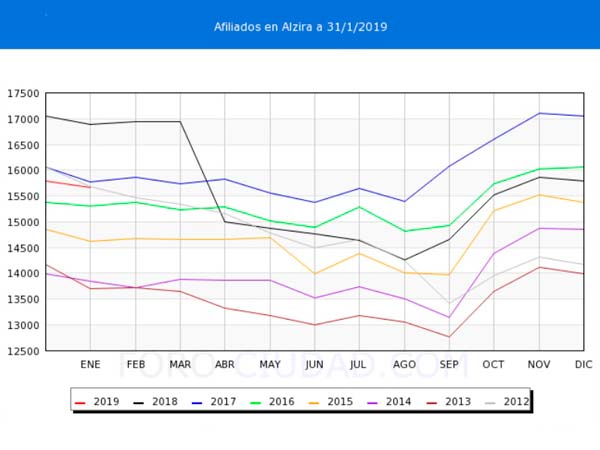This screenshot has height=450, width=600.
Task: Click the MAY month axis label
Action: (270, 365)
